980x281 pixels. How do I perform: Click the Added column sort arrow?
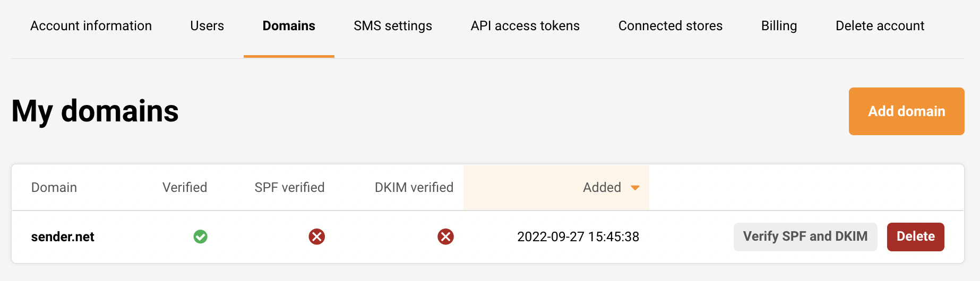pos(635,188)
